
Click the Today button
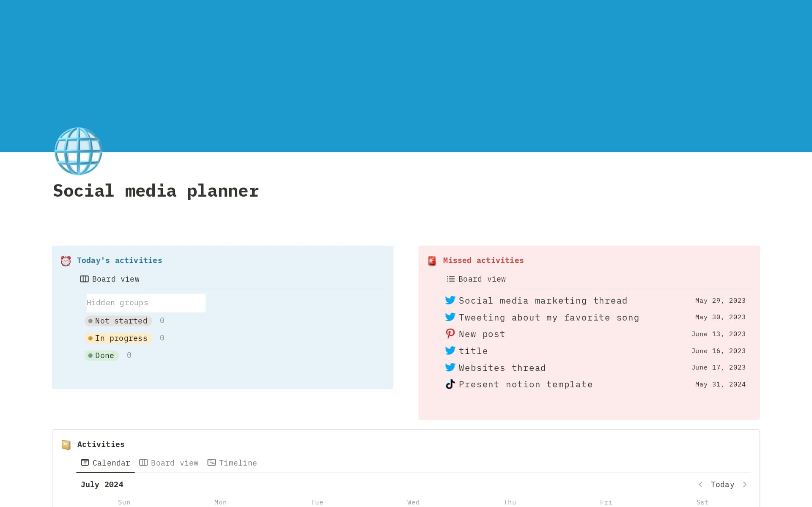tap(723, 485)
